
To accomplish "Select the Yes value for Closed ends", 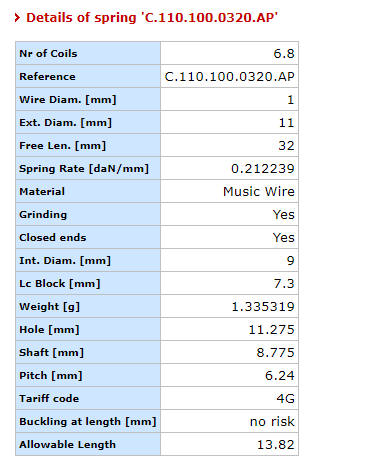I will 284,238.
